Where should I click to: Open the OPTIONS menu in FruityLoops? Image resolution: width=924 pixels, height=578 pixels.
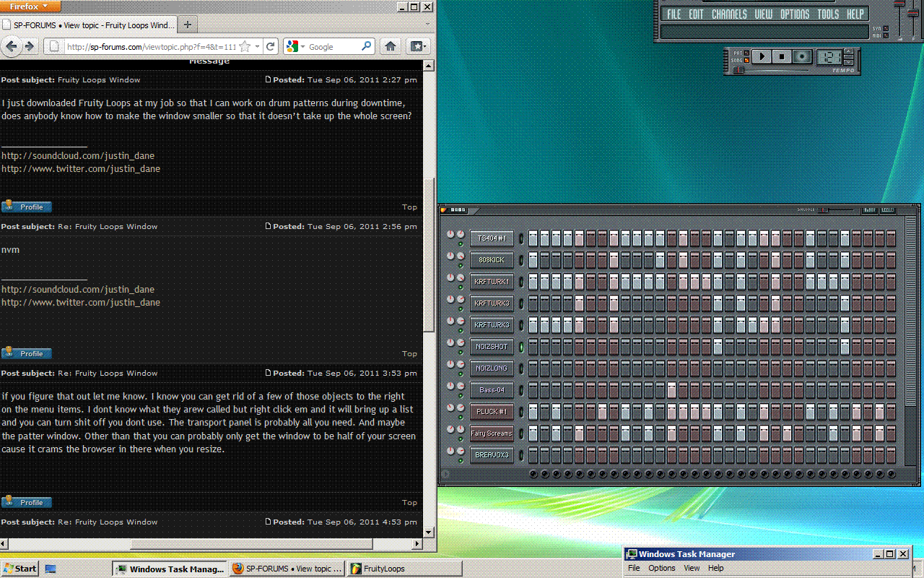(795, 14)
